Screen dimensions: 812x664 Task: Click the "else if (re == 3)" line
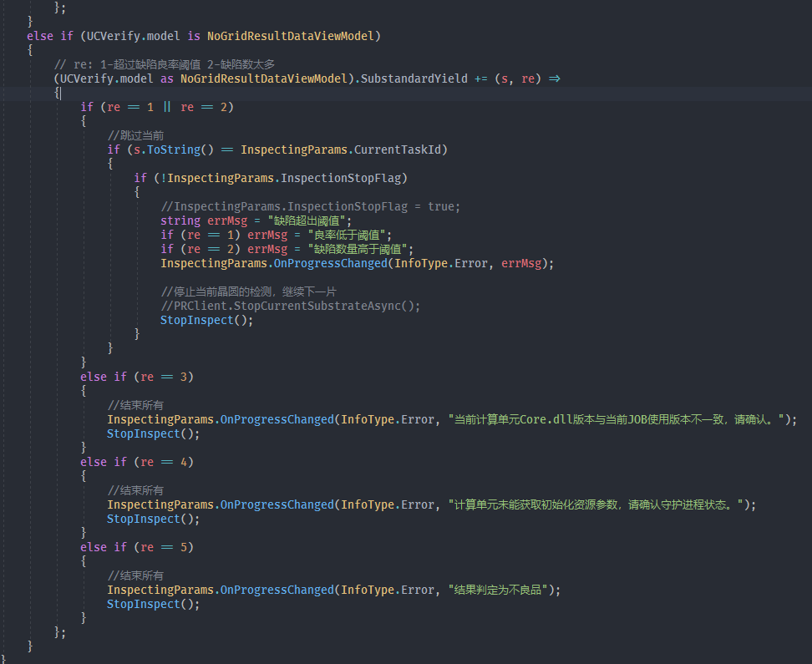(x=137, y=377)
